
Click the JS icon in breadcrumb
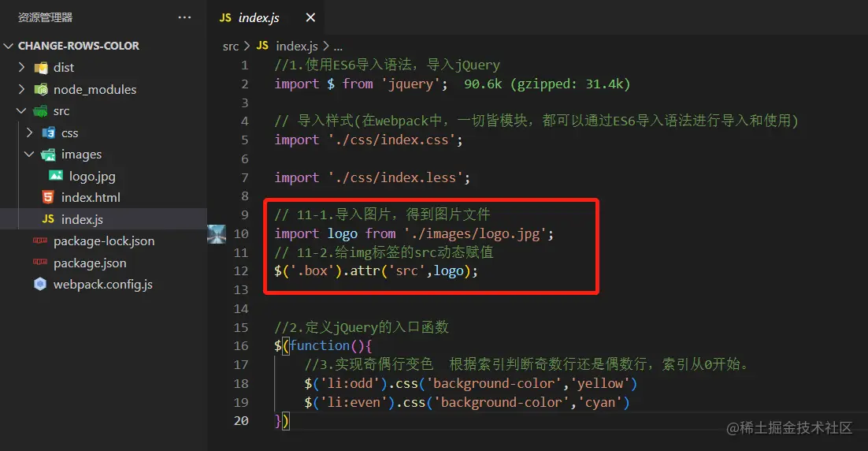point(262,46)
